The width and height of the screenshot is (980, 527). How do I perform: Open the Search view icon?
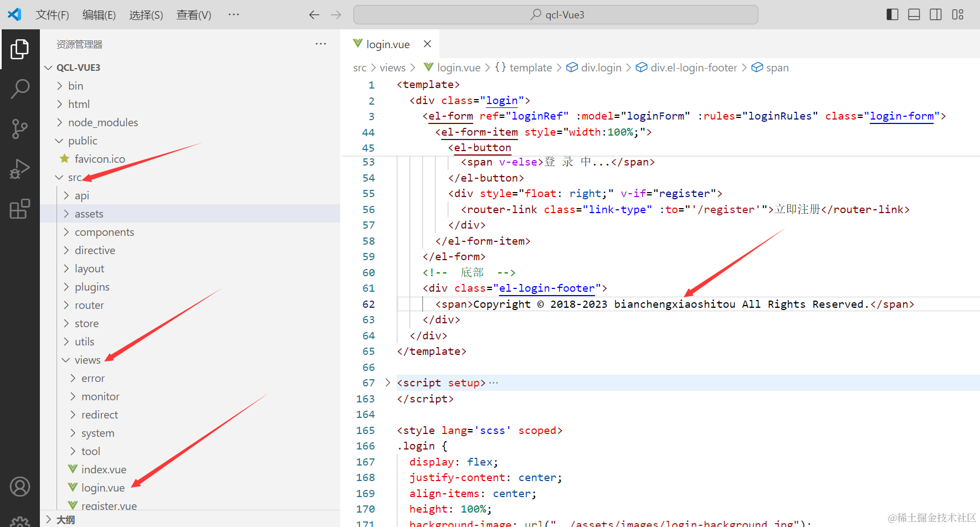point(20,89)
